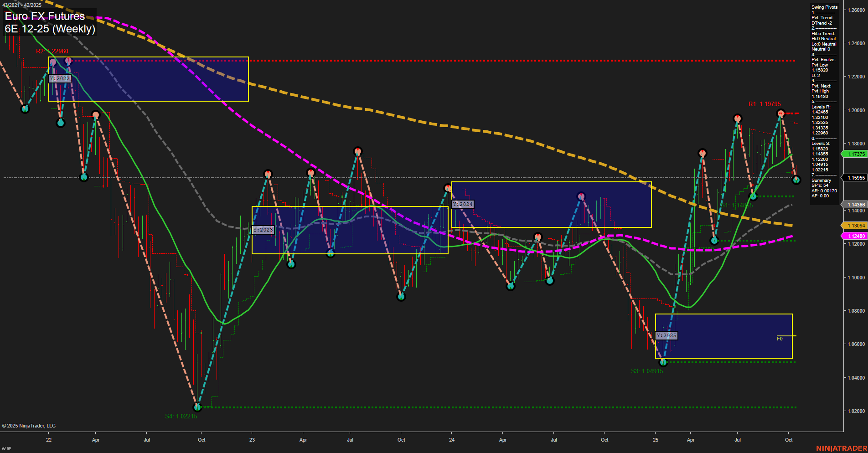
Task: Click the © 2025 NinjaTrader, LLC link
Action: (29, 425)
